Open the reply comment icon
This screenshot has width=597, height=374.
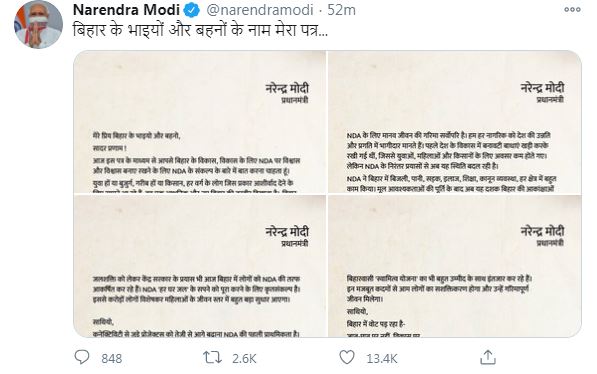coord(81,357)
